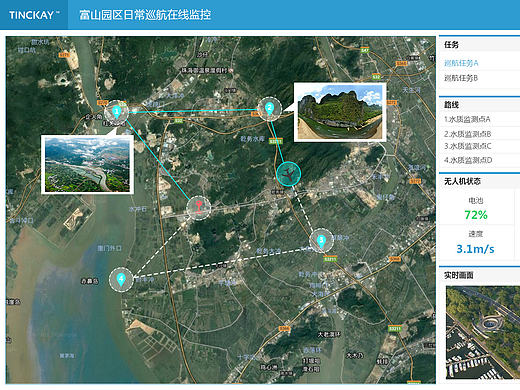Image resolution: width=520 pixels, height=390 pixels.
Task: Click waypoint marker 1 on the map
Action: point(116,112)
